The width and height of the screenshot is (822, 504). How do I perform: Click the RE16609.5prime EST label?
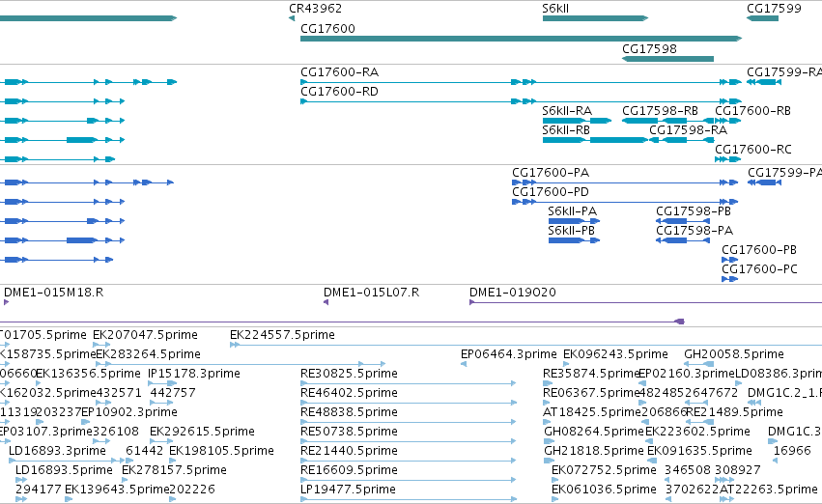(349, 470)
